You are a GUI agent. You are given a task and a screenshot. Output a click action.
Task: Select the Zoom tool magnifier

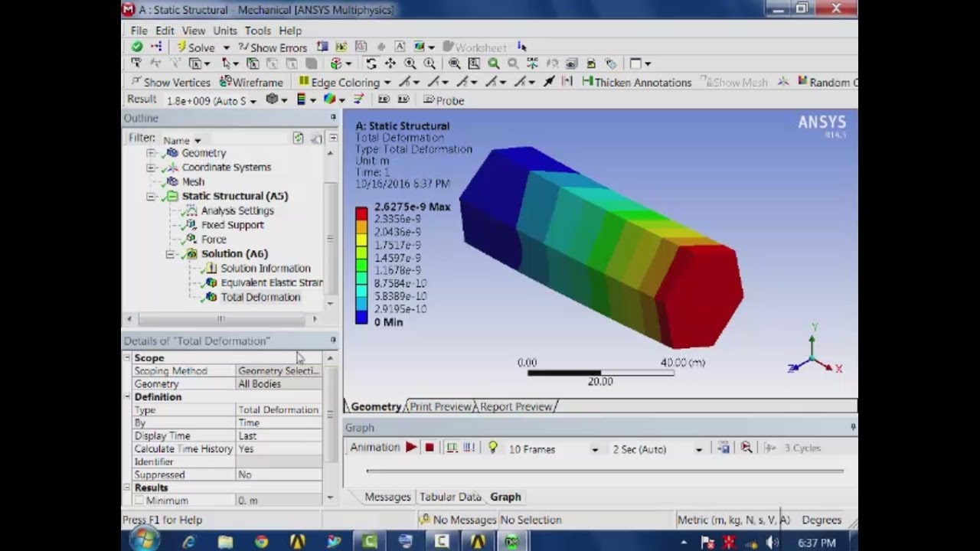click(410, 64)
